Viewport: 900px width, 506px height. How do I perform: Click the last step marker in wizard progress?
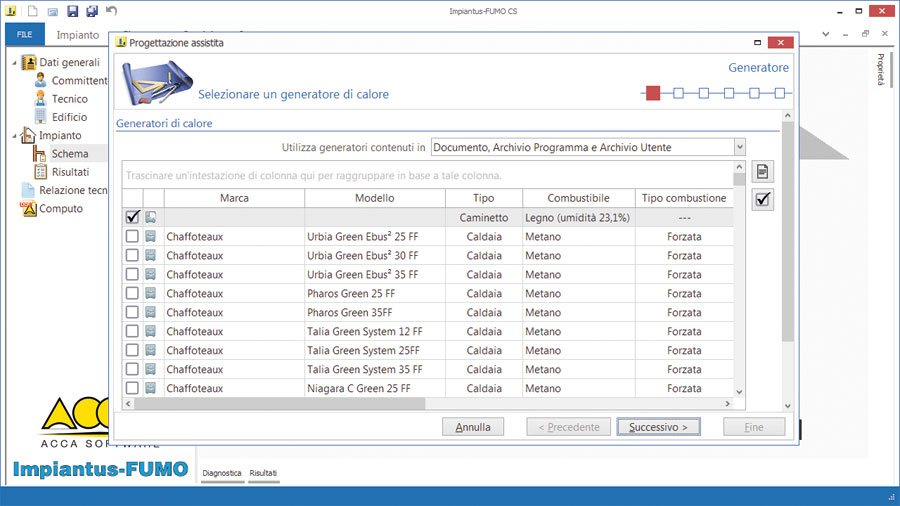(x=779, y=93)
